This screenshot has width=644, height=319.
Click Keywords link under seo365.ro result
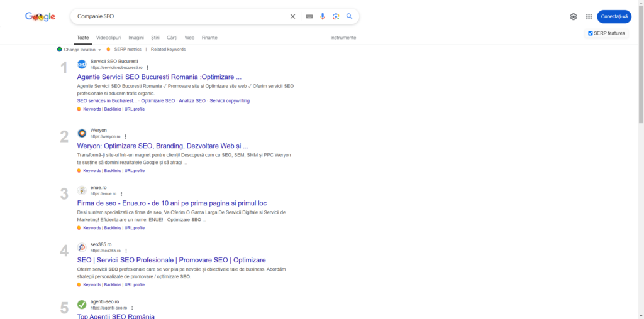(92, 285)
